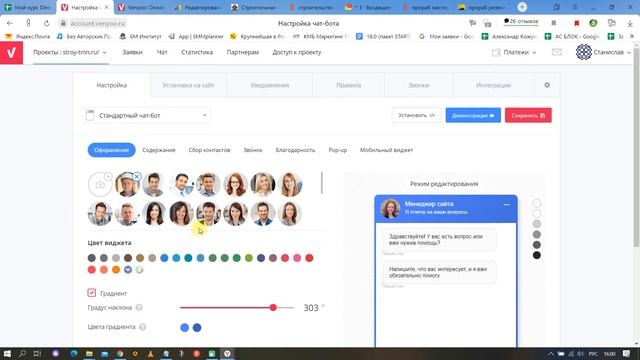This screenshot has width=640, height=360.
Task: Click the red Venyoo logo
Action: click(11, 53)
